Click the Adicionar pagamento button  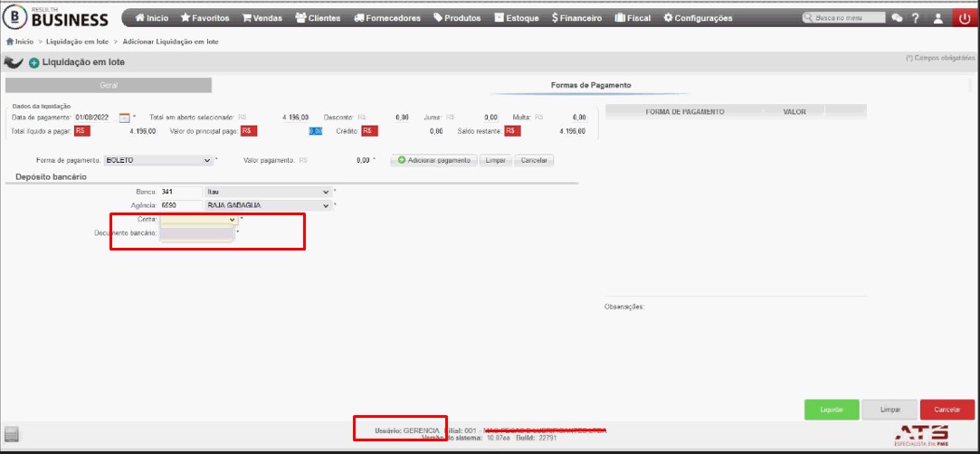[433, 160]
